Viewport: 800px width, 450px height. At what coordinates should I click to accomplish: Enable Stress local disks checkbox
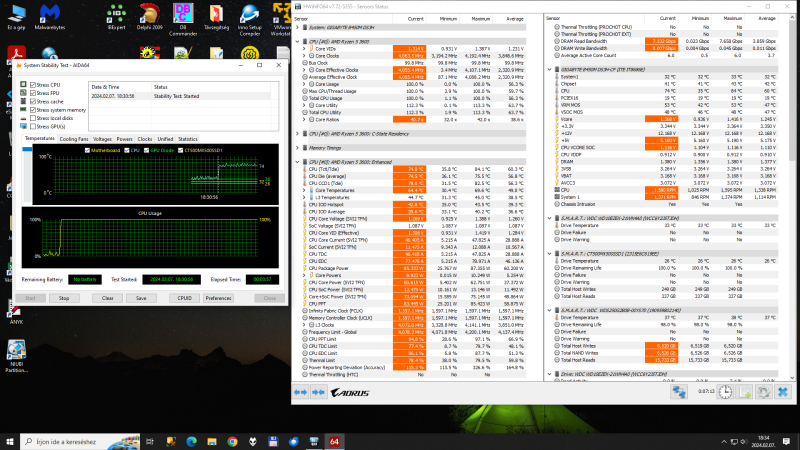(x=33, y=118)
